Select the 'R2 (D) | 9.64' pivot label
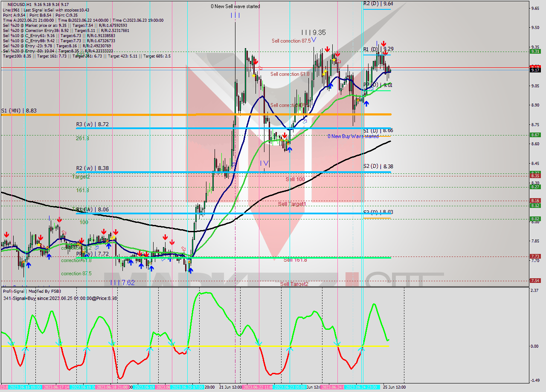Viewport: 546px width, 392px height. [378, 3]
